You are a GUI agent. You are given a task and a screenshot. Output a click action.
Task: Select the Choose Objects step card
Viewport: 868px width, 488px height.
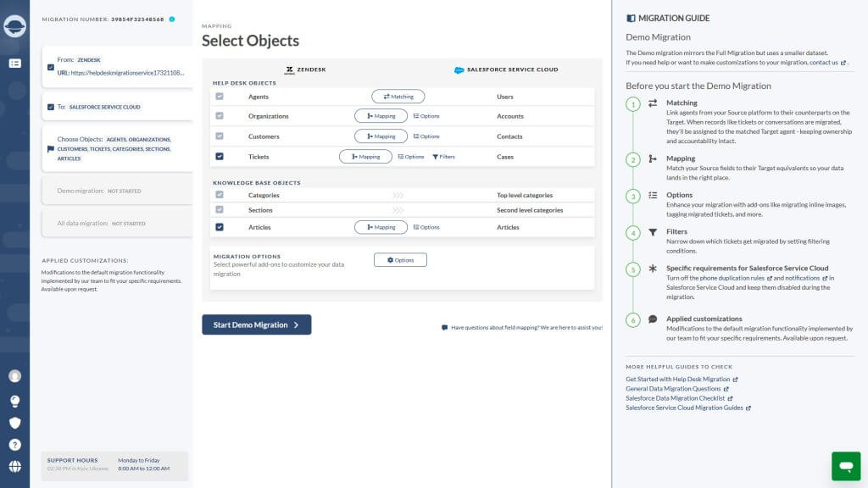pyautogui.click(x=117, y=149)
